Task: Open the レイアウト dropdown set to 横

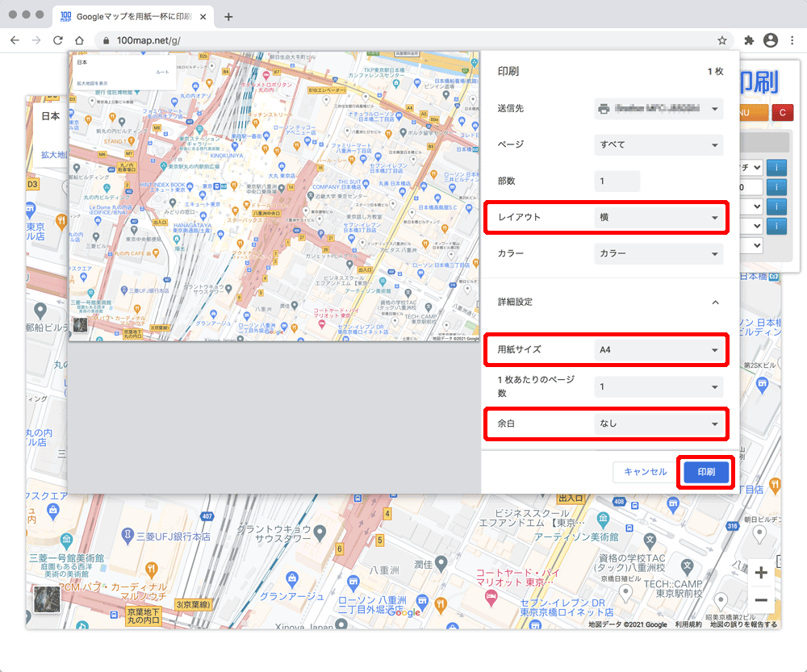Action: click(659, 218)
